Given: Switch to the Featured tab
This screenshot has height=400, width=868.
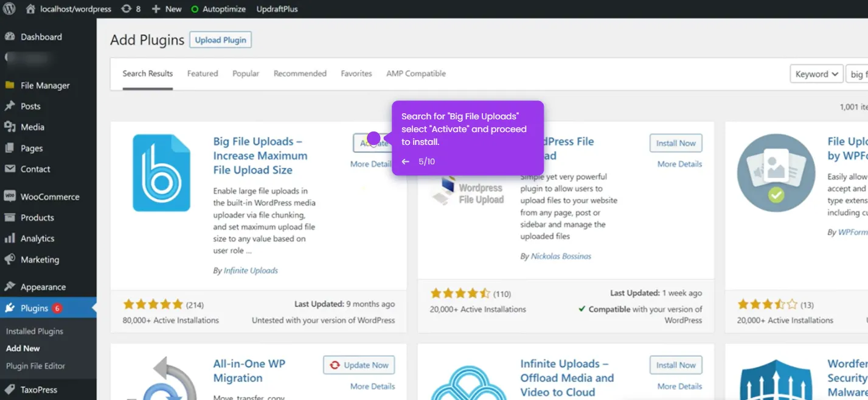Looking at the screenshot, I should (203, 74).
